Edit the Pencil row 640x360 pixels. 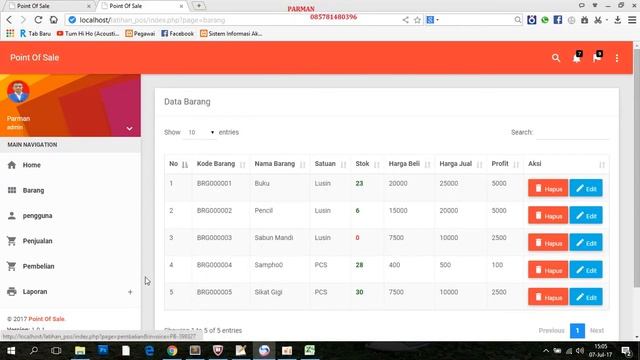(x=586, y=215)
